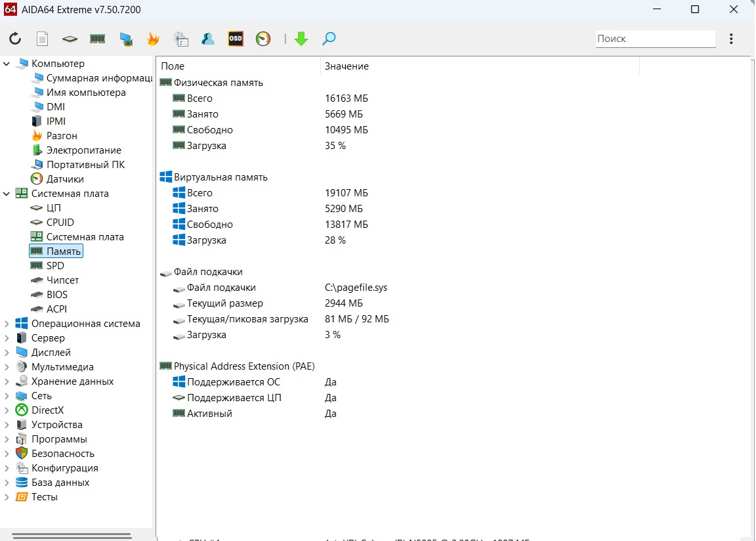Focus the Поиск search field
This screenshot has height=541, width=756.
pos(655,39)
